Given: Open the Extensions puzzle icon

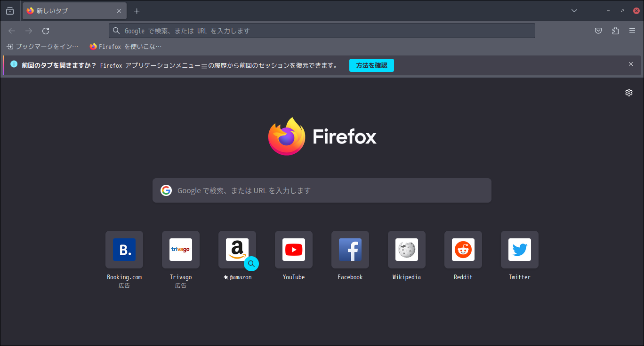Looking at the screenshot, I should pyautogui.click(x=615, y=31).
